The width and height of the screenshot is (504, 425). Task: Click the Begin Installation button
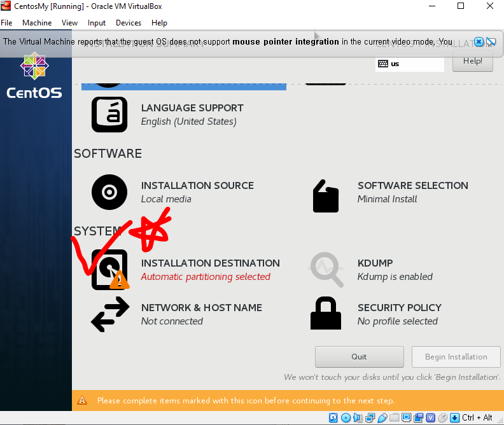coord(456,357)
